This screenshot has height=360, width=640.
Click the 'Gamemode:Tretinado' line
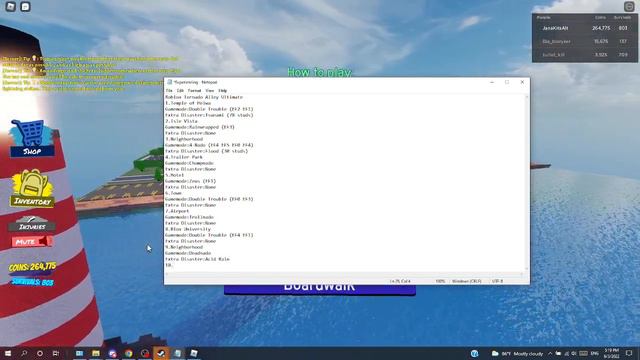pos(189,217)
